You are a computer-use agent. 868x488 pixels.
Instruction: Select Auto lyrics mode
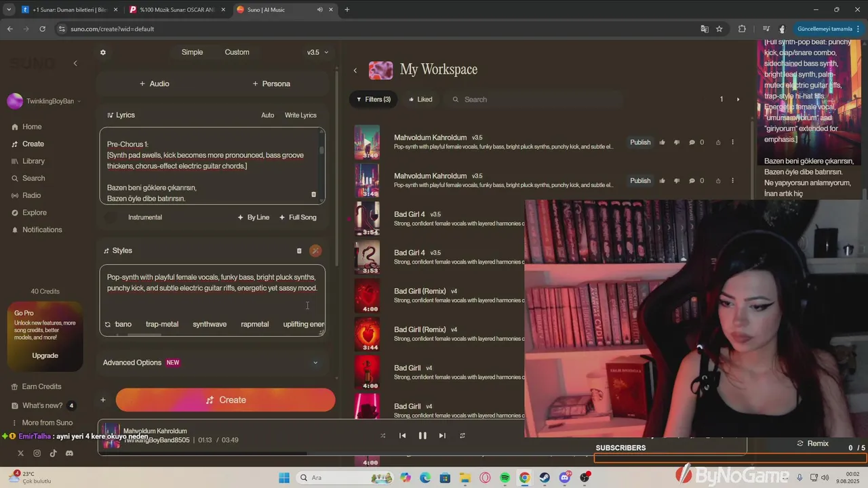coord(268,115)
